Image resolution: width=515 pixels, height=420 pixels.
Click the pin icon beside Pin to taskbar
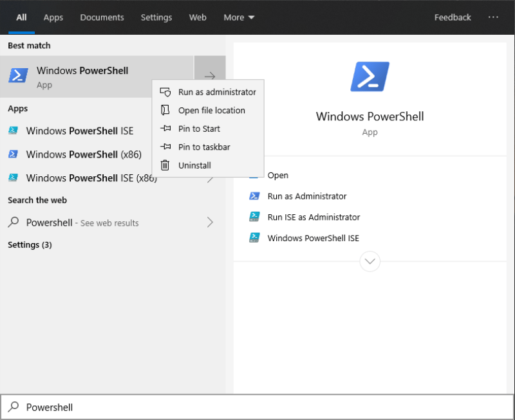click(x=165, y=147)
